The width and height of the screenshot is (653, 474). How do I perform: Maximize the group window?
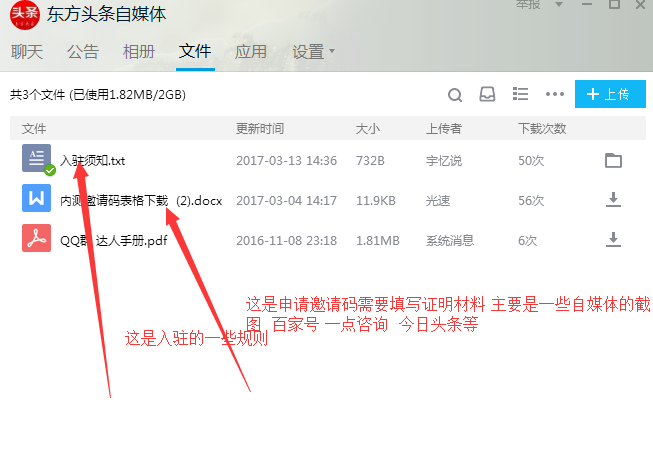point(615,4)
